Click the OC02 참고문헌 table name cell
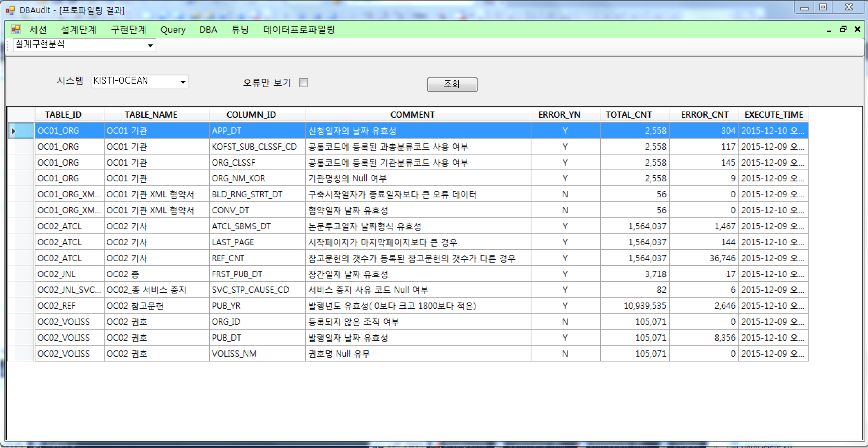 click(x=156, y=306)
